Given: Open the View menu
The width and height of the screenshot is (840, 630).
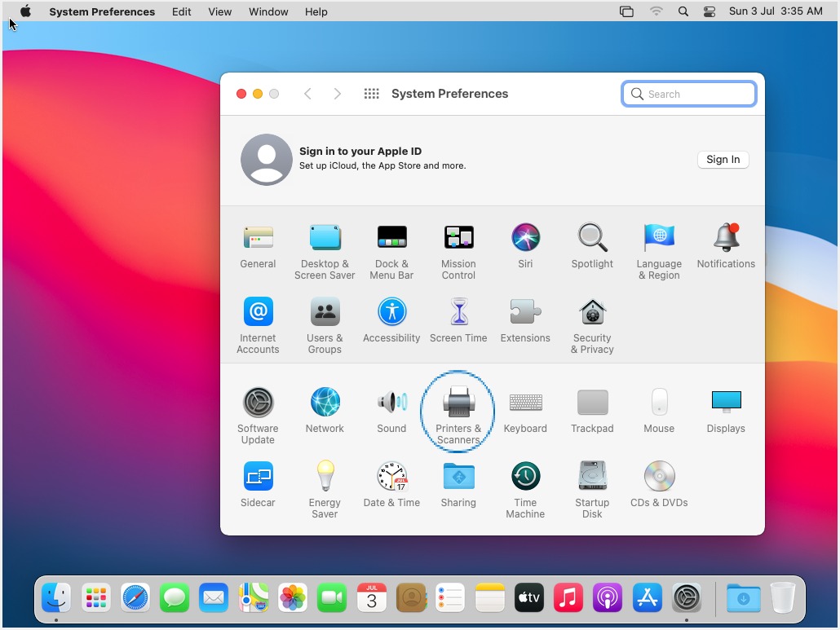Looking at the screenshot, I should (x=219, y=11).
